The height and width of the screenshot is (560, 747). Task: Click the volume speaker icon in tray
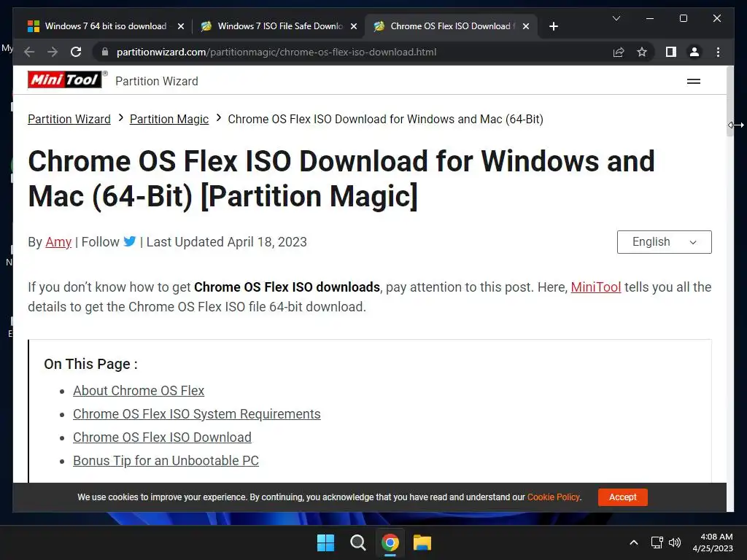[675, 542]
